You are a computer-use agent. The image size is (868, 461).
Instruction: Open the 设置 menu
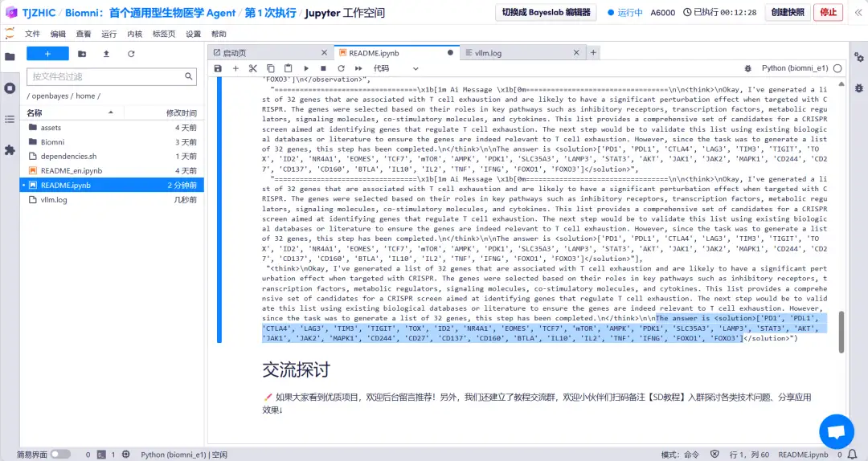coord(193,34)
